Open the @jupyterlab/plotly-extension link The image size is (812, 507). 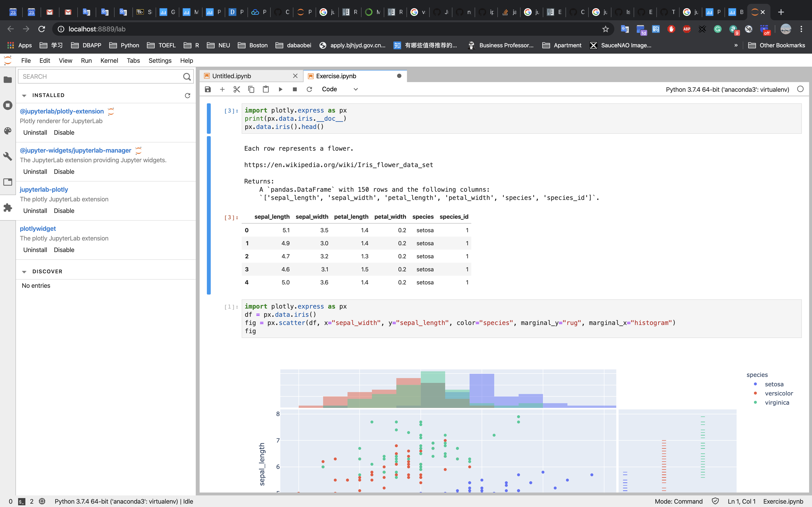pos(62,111)
